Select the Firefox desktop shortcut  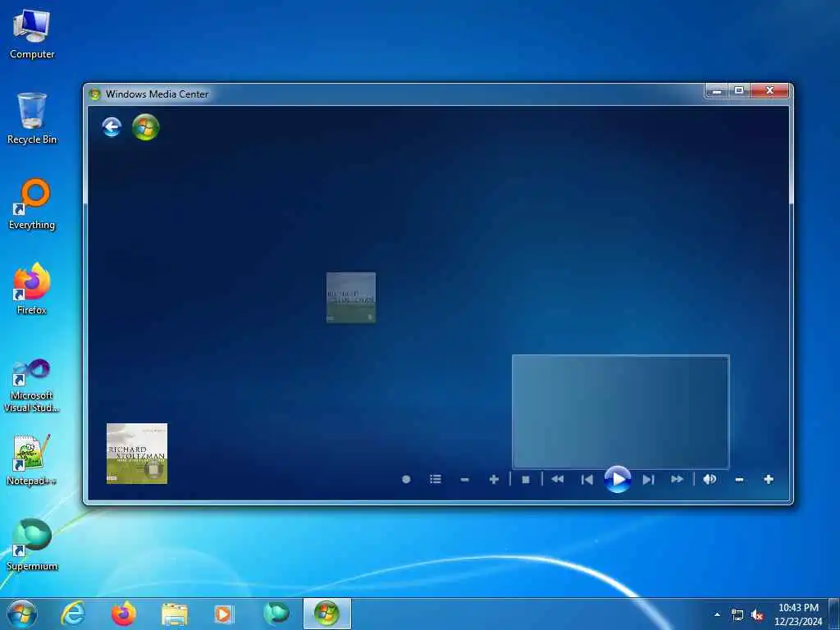[32, 289]
